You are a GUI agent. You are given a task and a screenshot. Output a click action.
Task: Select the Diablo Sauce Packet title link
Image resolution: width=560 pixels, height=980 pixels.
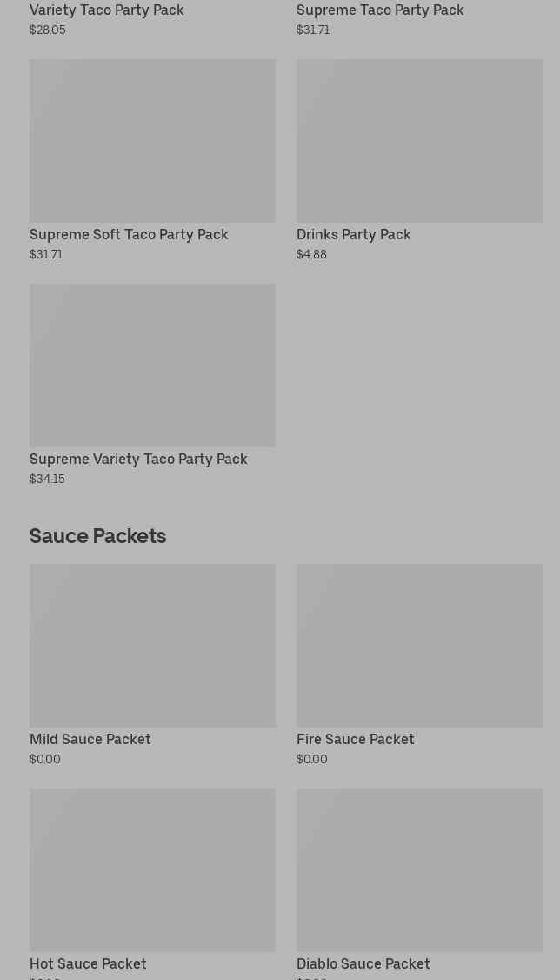(363, 964)
